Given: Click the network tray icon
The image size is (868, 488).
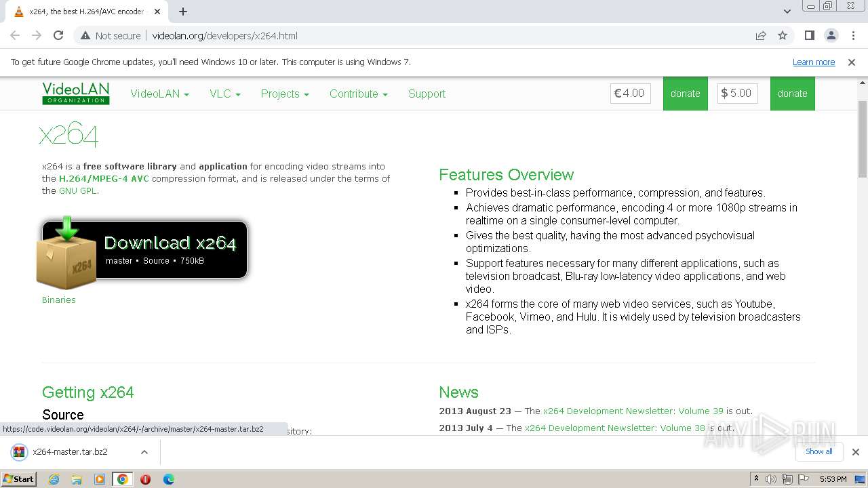Looking at the screenshot, I should (787, 479).
